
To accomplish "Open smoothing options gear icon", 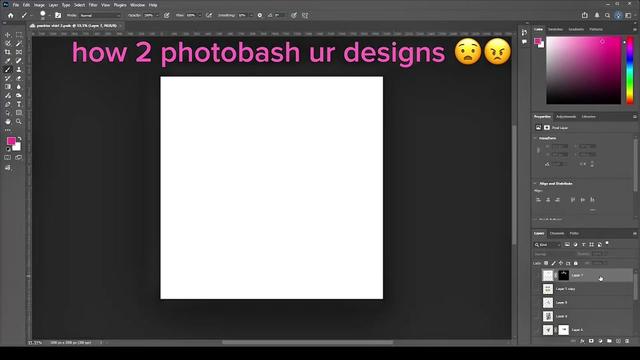I will [x=260, y=16].
